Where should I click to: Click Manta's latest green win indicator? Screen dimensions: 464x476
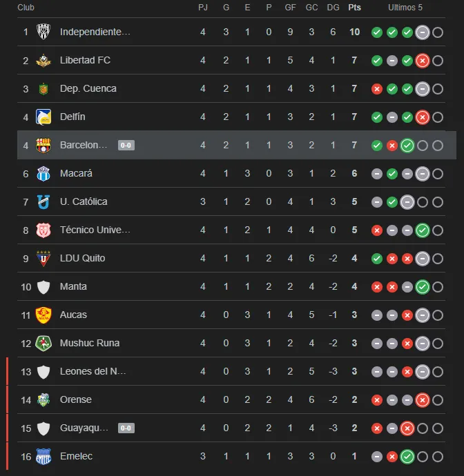(423, 286)
